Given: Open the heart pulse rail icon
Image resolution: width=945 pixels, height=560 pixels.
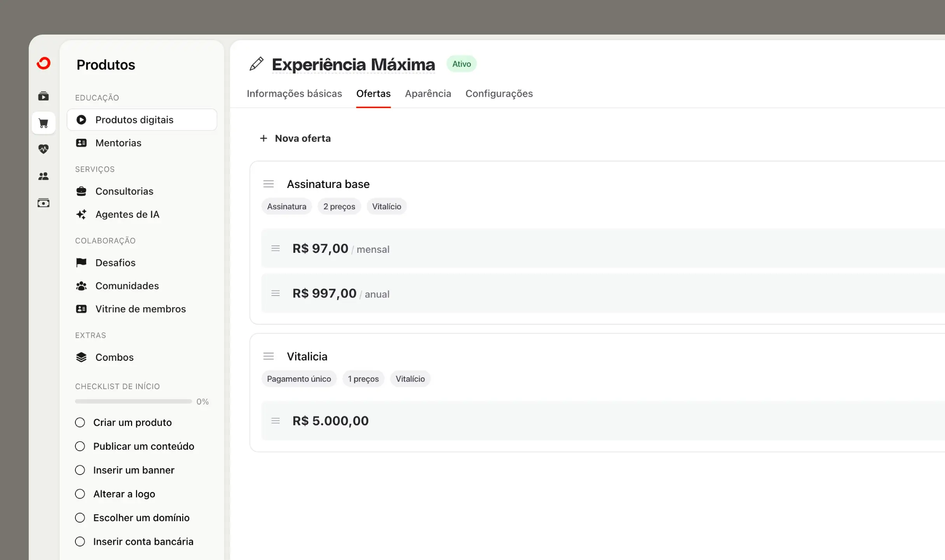Looking at the screenshot, I should click(44, 149).
